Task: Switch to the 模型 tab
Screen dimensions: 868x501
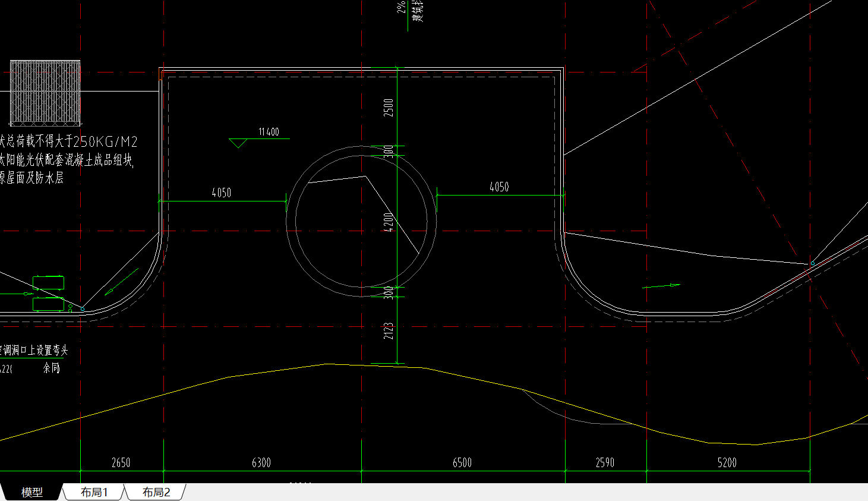Action: pos(32,492)
